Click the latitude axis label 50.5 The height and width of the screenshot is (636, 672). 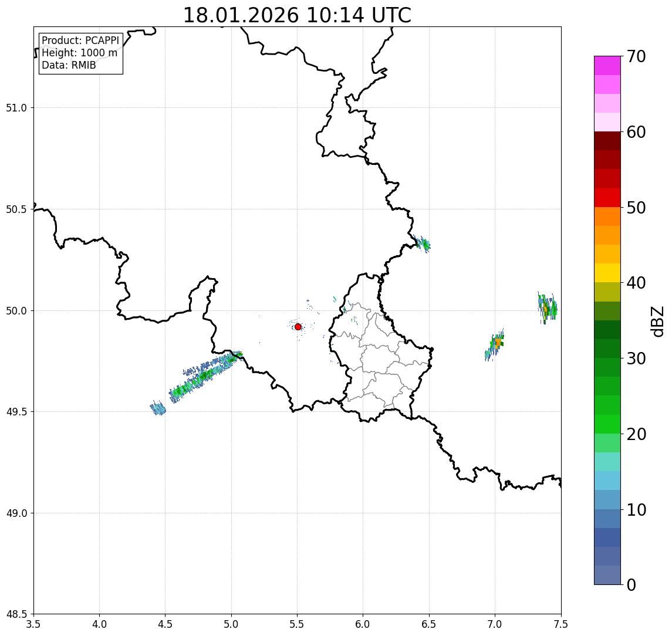(16, 209)
